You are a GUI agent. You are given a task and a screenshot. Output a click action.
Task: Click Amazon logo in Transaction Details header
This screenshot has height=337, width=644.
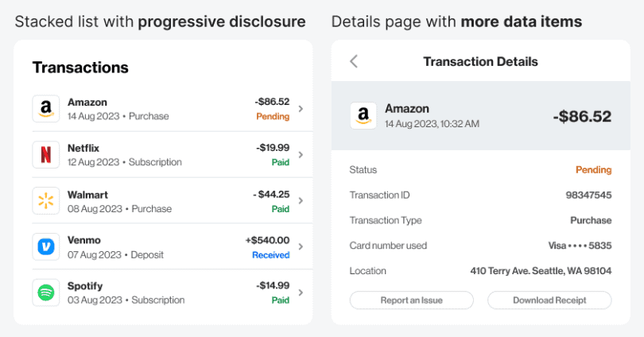point(363,116)
